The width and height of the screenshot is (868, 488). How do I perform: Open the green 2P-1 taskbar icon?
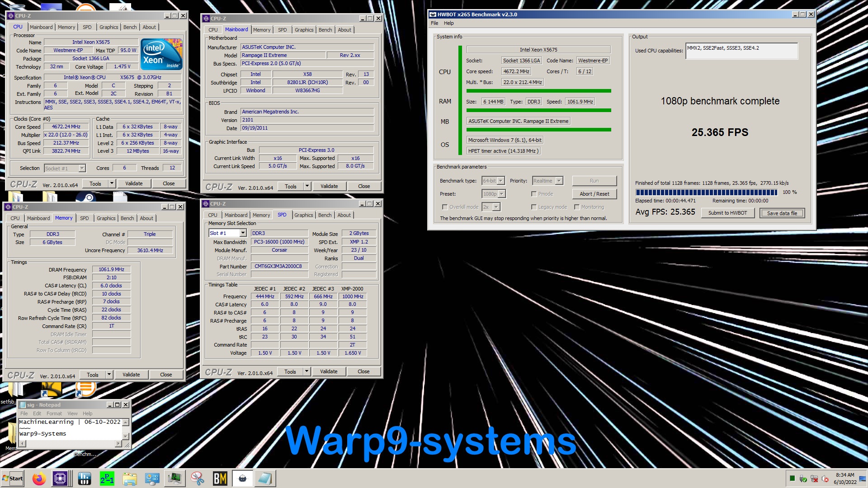[x=107, y=478]
